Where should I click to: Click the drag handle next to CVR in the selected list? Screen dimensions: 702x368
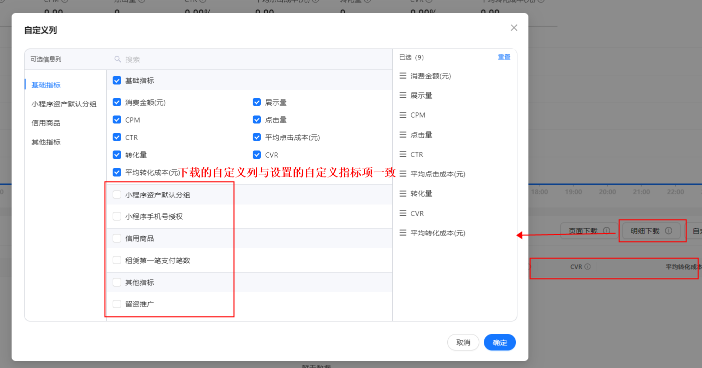pyautogui.click(x=403, y=213)
